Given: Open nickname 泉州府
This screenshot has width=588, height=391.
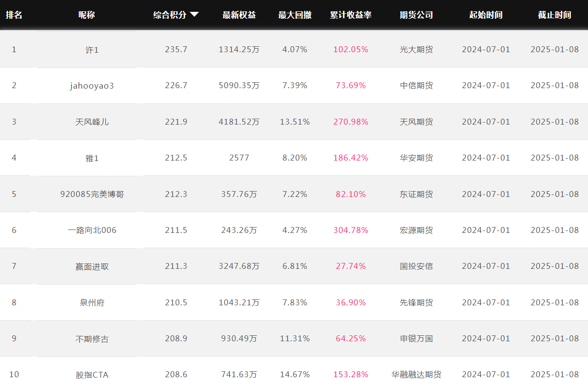Looking at the screenshot, I should (x=92, y=302).
